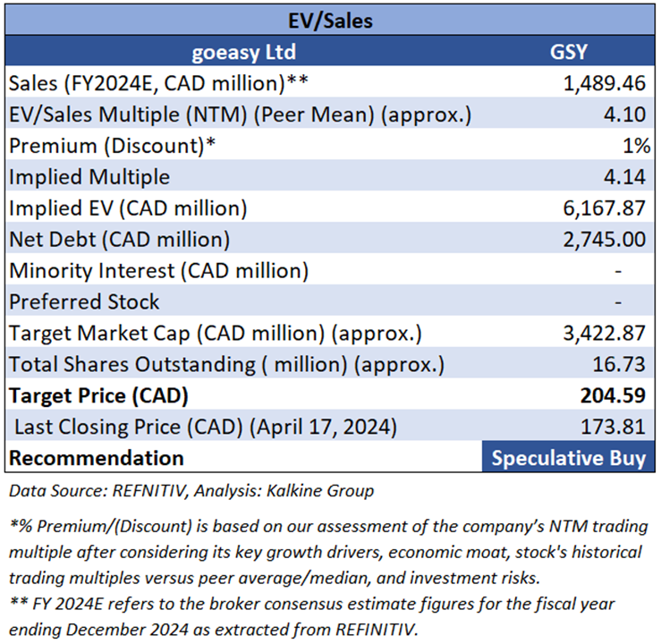Select the Last Closing Price 173.81 cell
Image resolution: width=661 pixels, height=644 pixels.
click(x=612, y=427)
